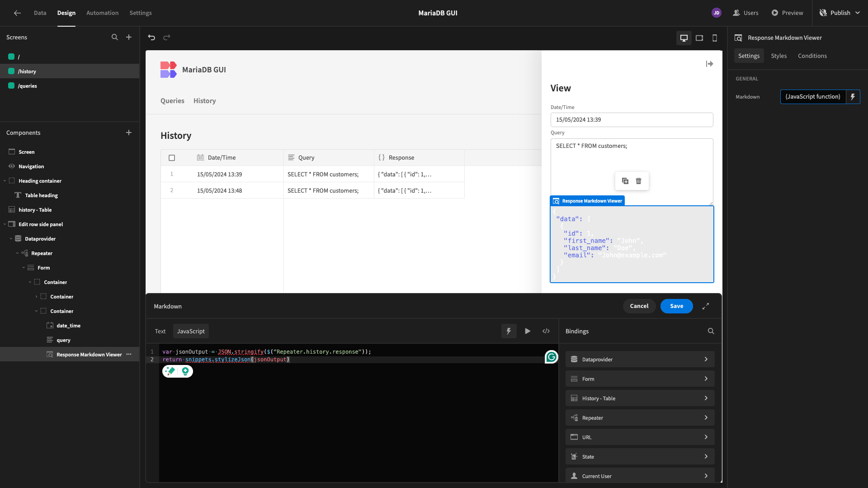Click the code snippets icon
The width and height of the screenshot is (868, 488).
546,332
